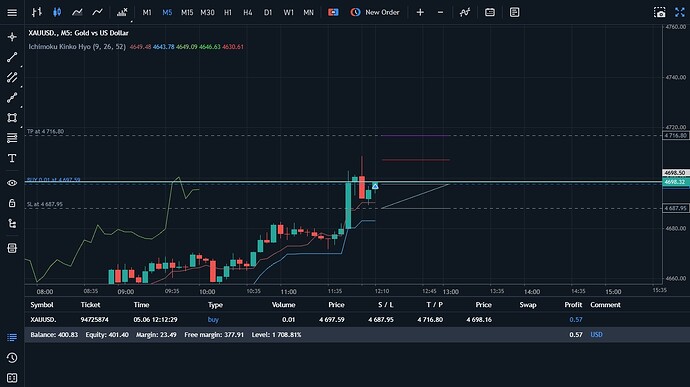Select D1 timeframe

[268, 12]
